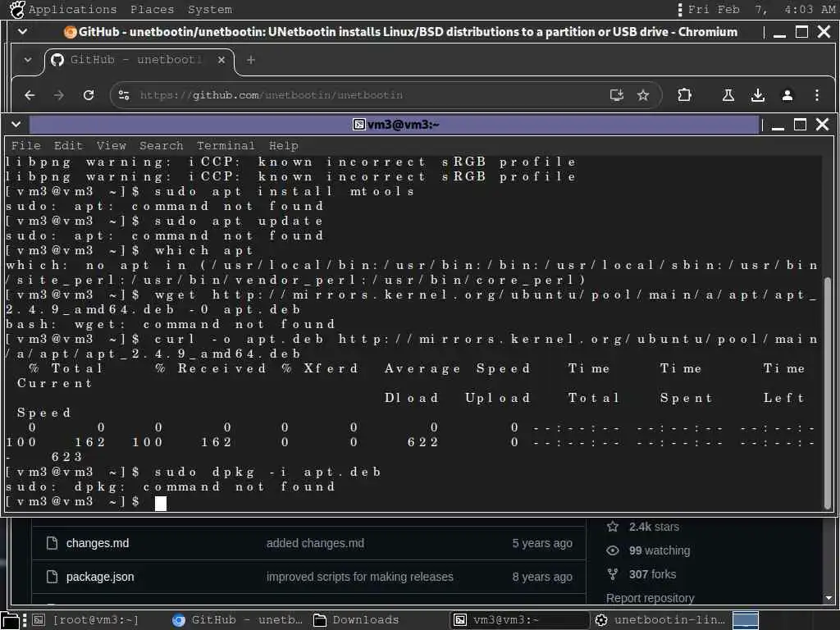Open terminal File menu
Screen dimensions: 840x630
coord(25,146)
